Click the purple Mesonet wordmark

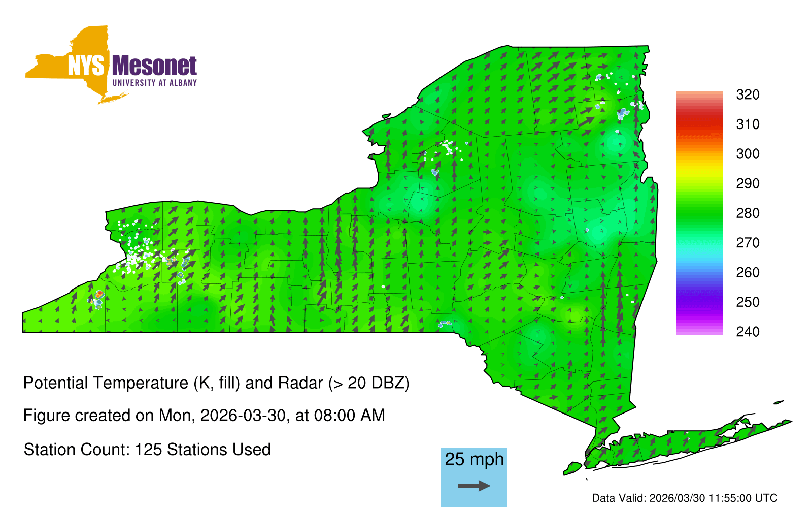[154, 66]
